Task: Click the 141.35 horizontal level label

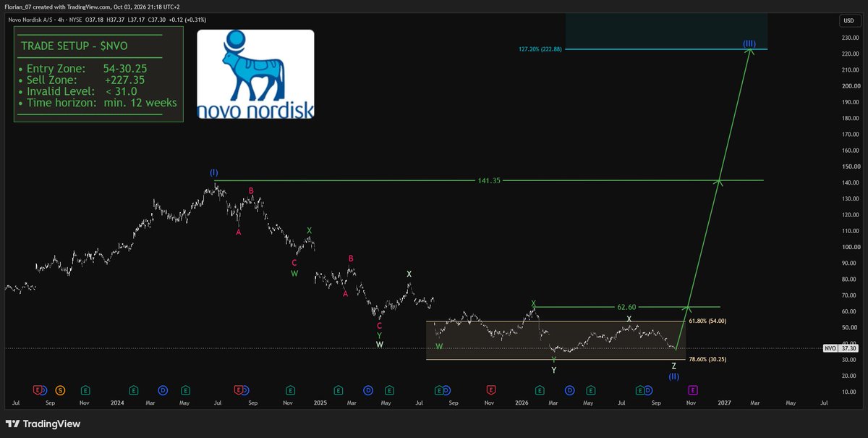Action: pos(489,180)
